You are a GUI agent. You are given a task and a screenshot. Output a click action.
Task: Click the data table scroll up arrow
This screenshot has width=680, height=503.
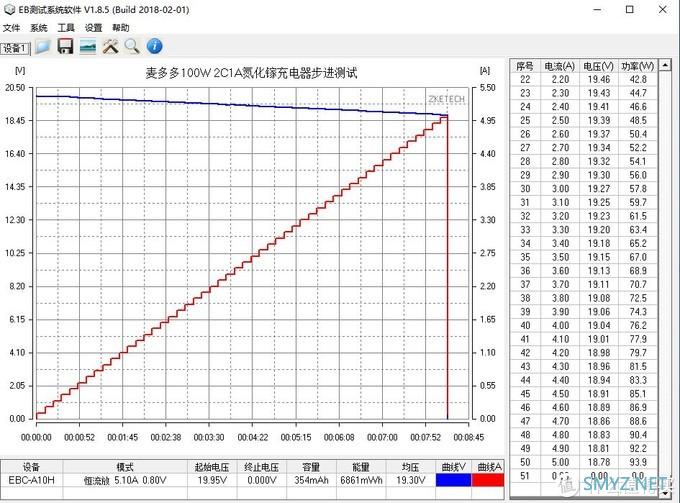coord(665,65)
